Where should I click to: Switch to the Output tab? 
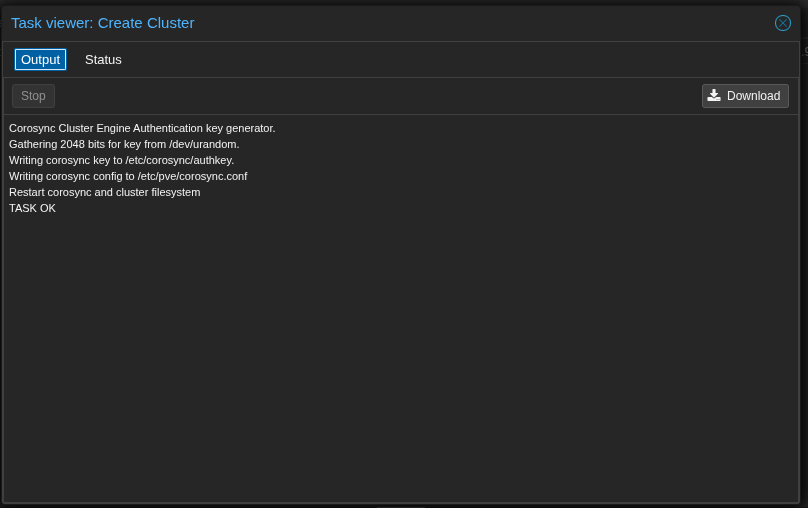[x=40, y=60]
